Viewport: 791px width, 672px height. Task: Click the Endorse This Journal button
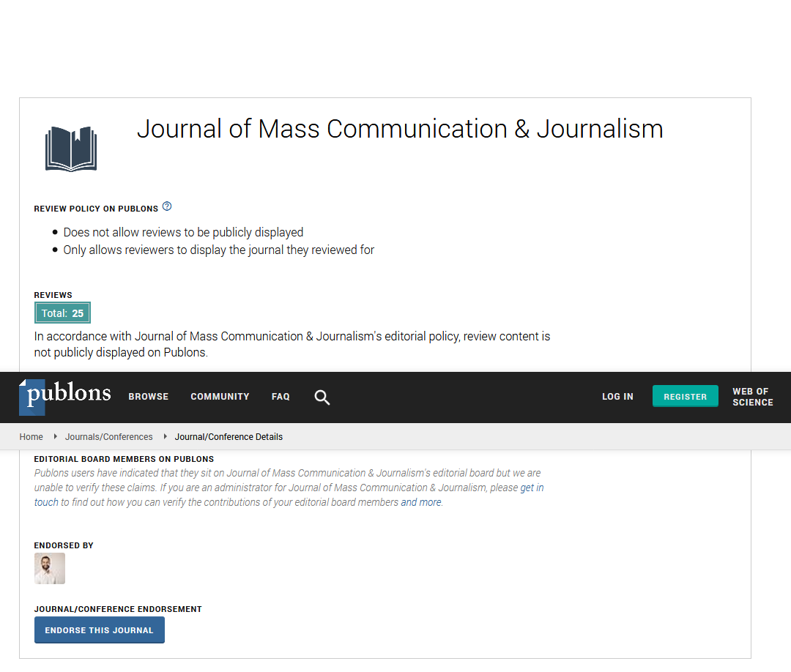(100, 630)
